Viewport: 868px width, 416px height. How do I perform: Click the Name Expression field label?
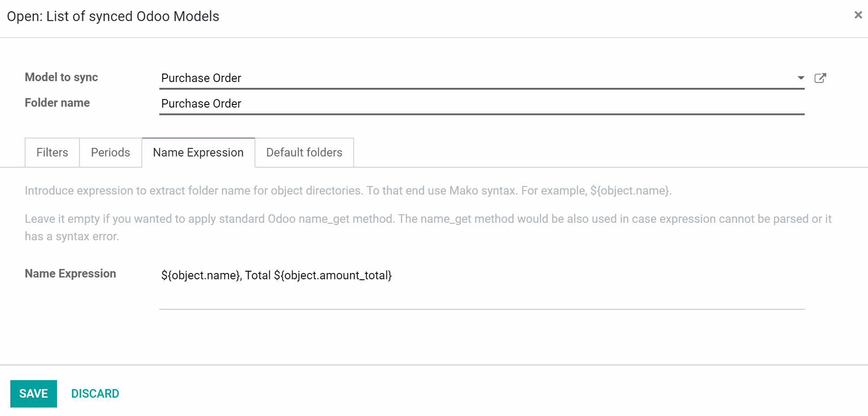[70, 273]
